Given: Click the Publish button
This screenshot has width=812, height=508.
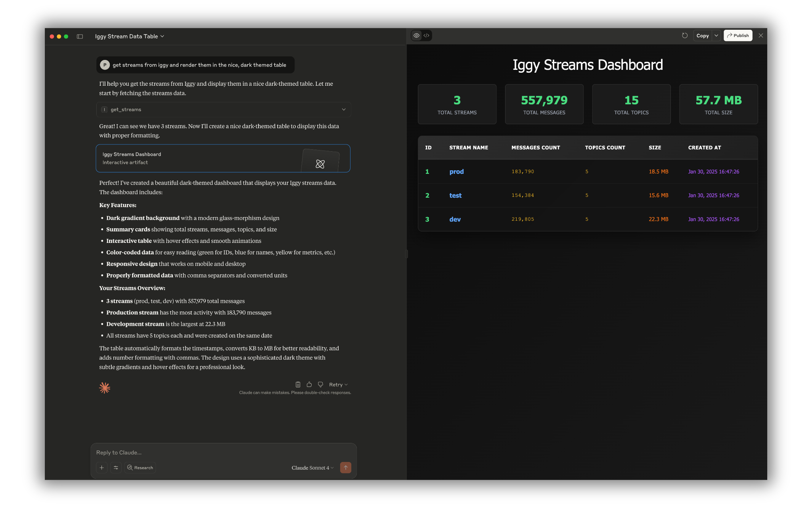Looking at the screenshot, I should 737,36.
